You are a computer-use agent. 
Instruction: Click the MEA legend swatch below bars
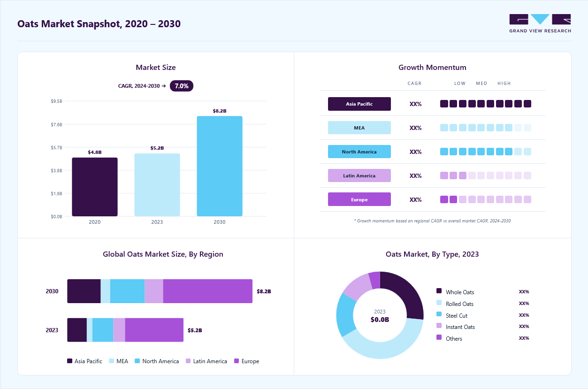[x=112, y=361]
